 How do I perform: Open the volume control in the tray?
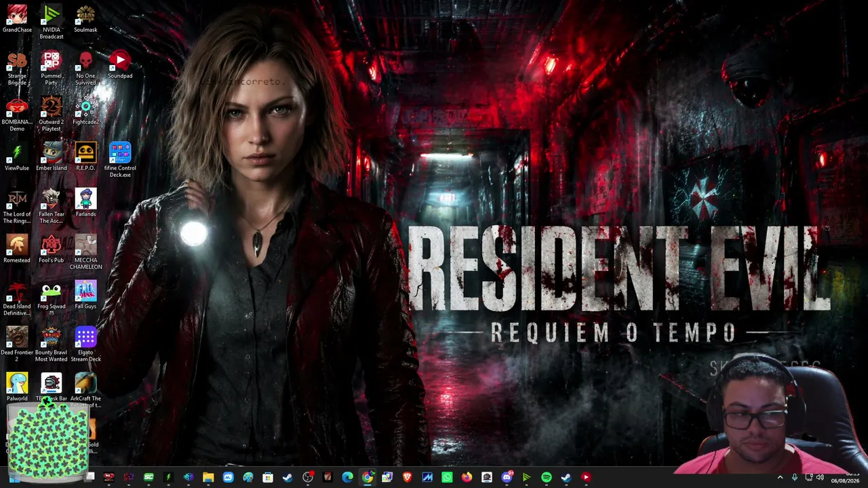(x=820, y=477)
